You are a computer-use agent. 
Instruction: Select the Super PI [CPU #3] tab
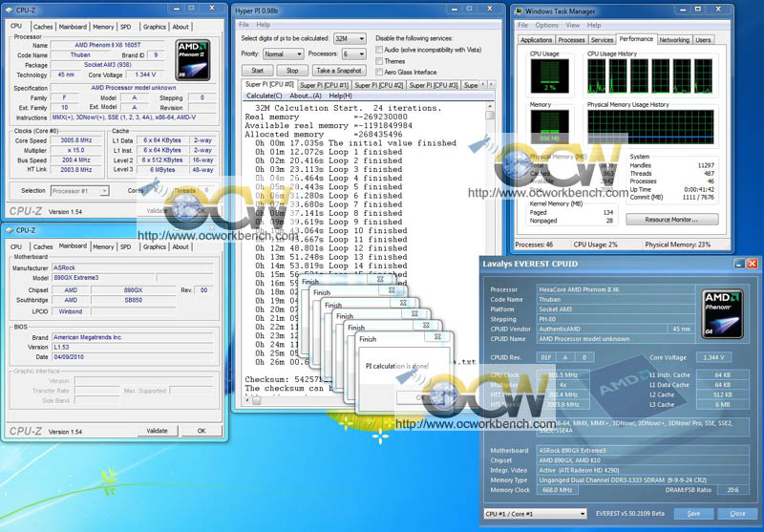[434, 85]
